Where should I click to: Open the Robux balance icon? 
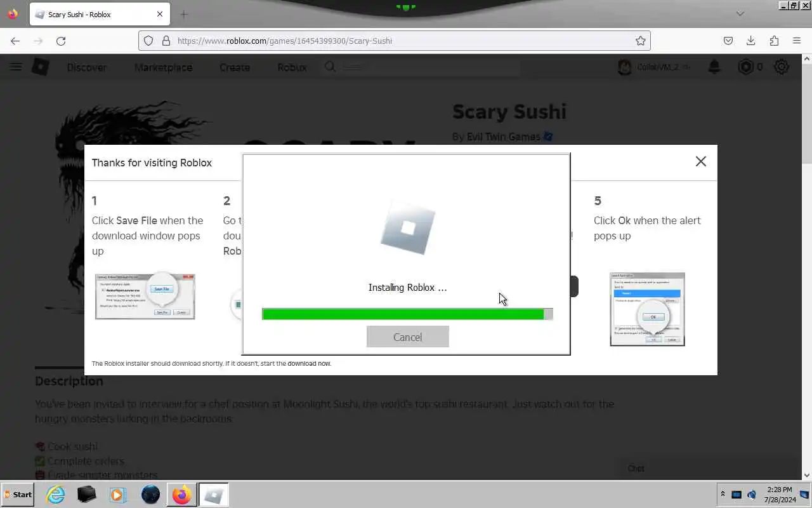[745, 67]
